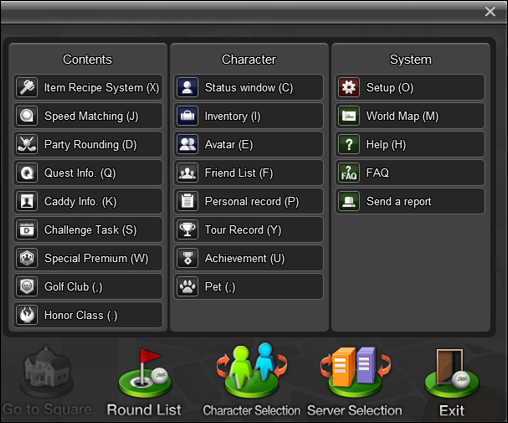508x423 pixels.
Task: Open Server Selection server towers icon
Action: click(355, 372)
